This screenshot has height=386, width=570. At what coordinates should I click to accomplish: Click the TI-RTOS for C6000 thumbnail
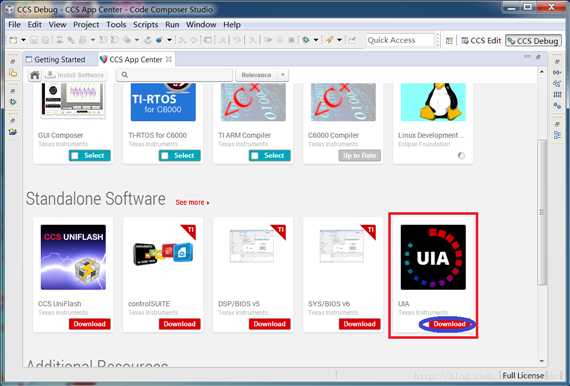163,102
